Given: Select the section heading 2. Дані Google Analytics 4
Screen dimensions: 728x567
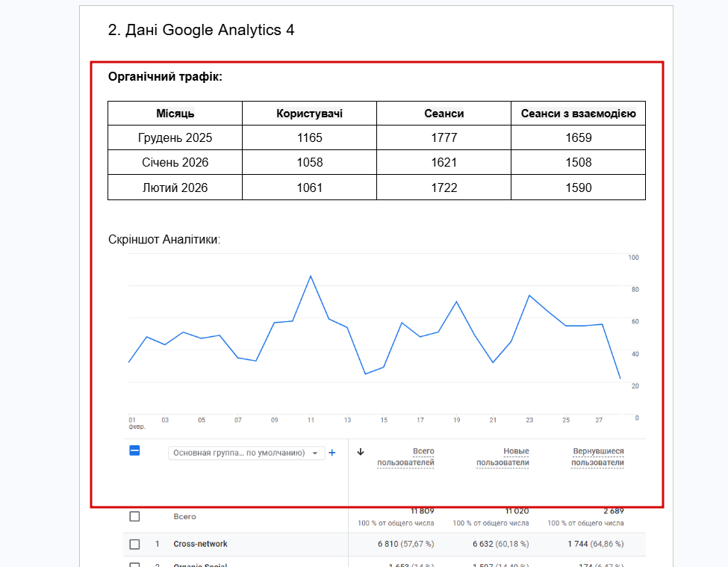Looking at the screenshot, I should point(201,30).
